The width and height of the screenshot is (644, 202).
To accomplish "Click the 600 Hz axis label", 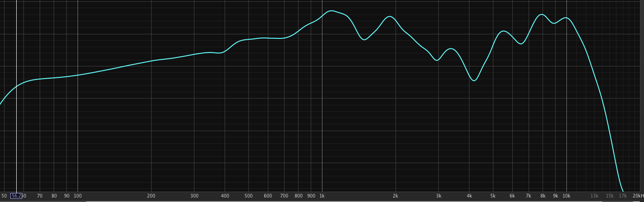I will click(268, 196).
